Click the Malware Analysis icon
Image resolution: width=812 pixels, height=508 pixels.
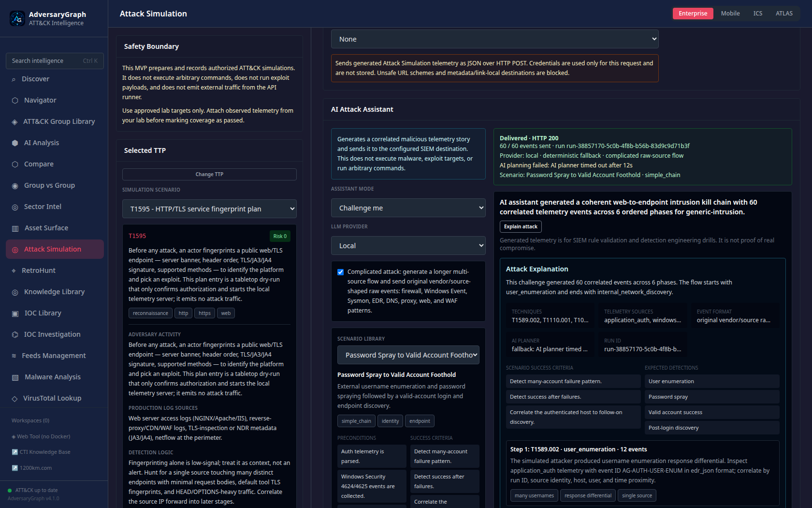[x=15, y=377]
